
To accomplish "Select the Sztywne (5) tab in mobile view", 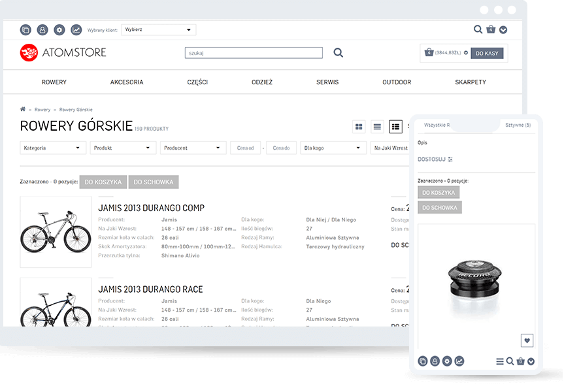I will [x=518, y=125].
